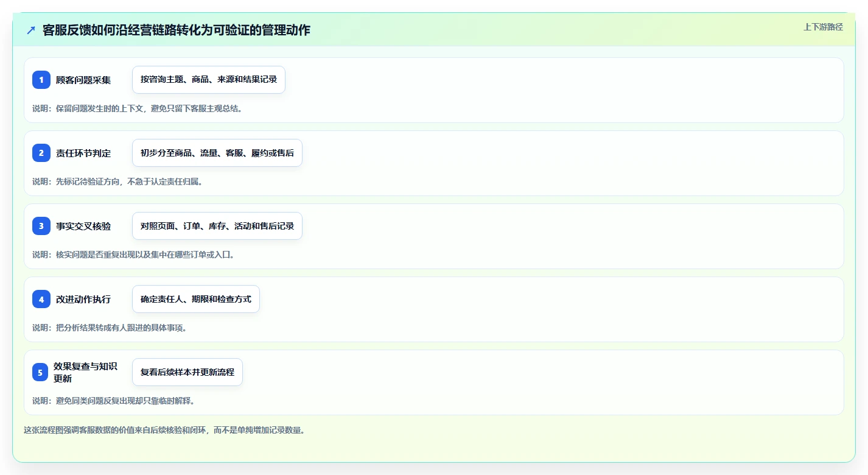Image resolution: width=868 pixels, height=475 pixels.
Task: Select the 效果复查与知识更新 step heading
Action: click(85, 372)
